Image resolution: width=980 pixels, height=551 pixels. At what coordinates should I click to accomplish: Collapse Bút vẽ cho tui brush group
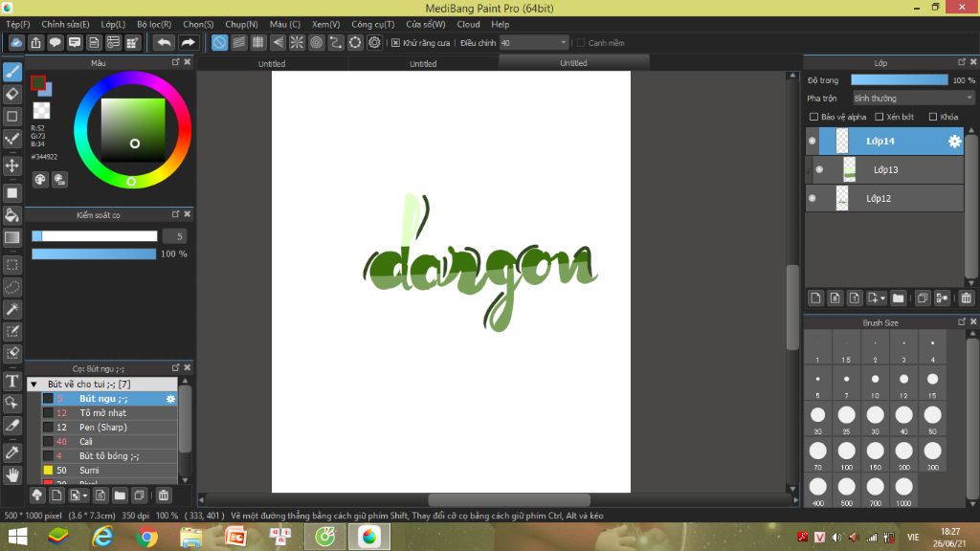point(33,385)
